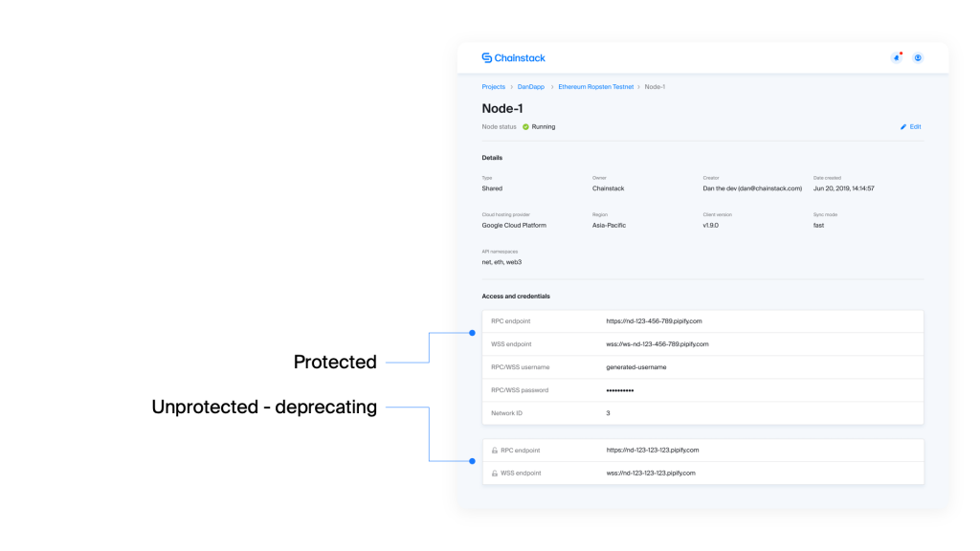Select unprotected URL https://nd-123-123-123.pipify.com
Screen dimensions: 980x551
[652, 450]
